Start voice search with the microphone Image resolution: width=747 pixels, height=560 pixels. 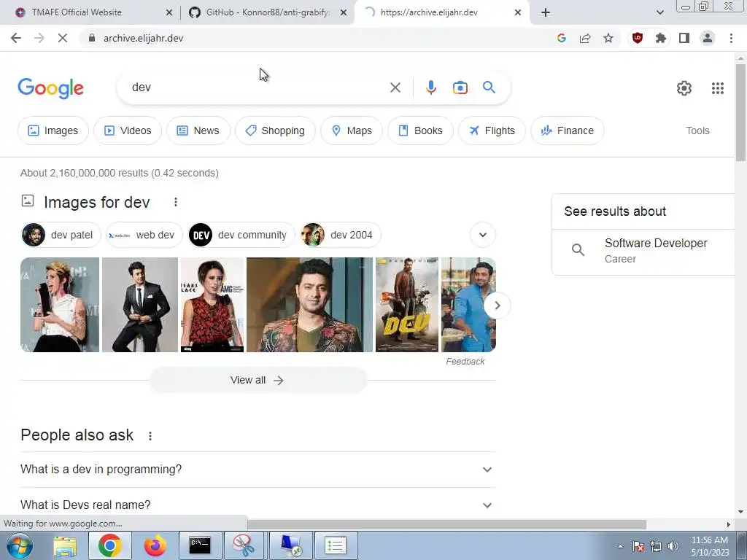(430, 87)
